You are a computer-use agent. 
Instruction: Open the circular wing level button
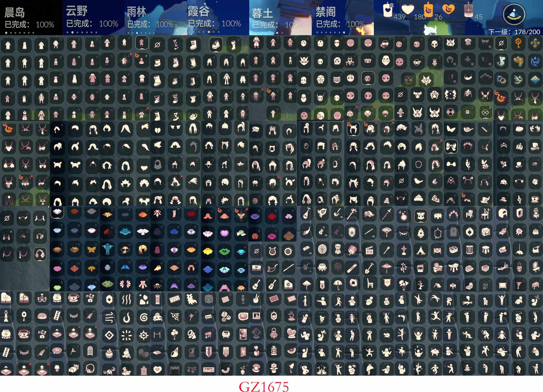[x=514, y=14]
